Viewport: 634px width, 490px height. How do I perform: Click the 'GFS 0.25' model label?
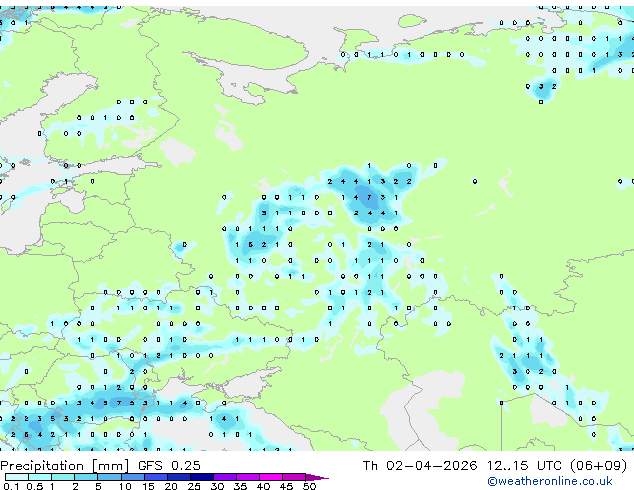pos(169,466)
